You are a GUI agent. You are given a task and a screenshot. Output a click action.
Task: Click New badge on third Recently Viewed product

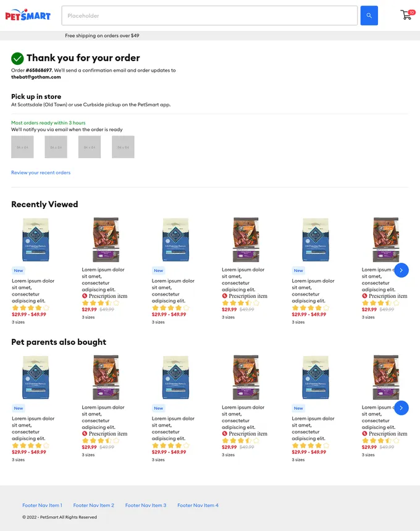(x=158, y=271)
